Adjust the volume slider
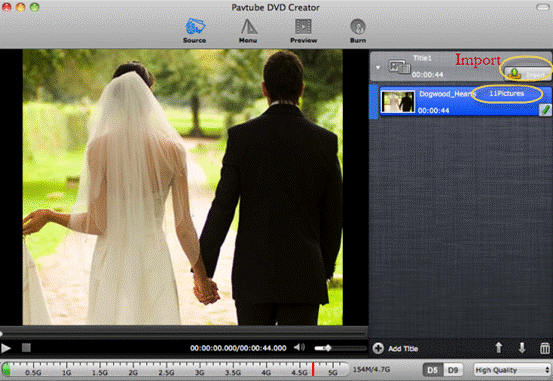This screenshot has height=381, width=553. 340,348
